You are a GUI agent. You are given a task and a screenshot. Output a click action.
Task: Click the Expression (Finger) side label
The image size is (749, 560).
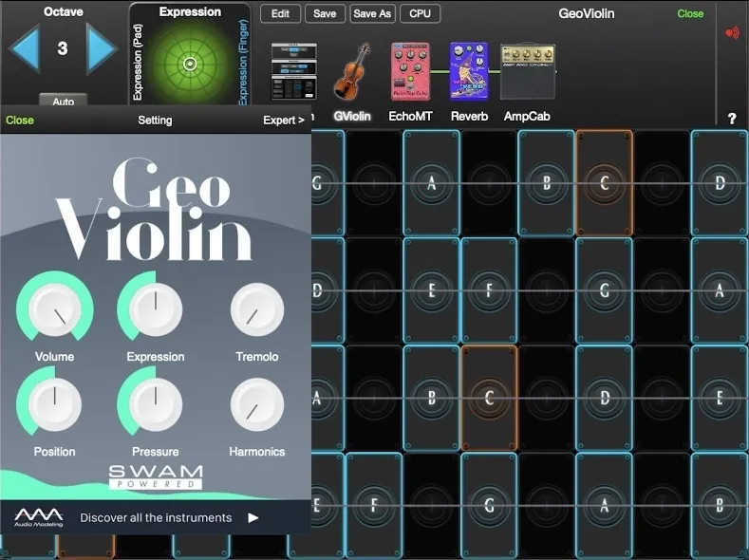[243, 62]
